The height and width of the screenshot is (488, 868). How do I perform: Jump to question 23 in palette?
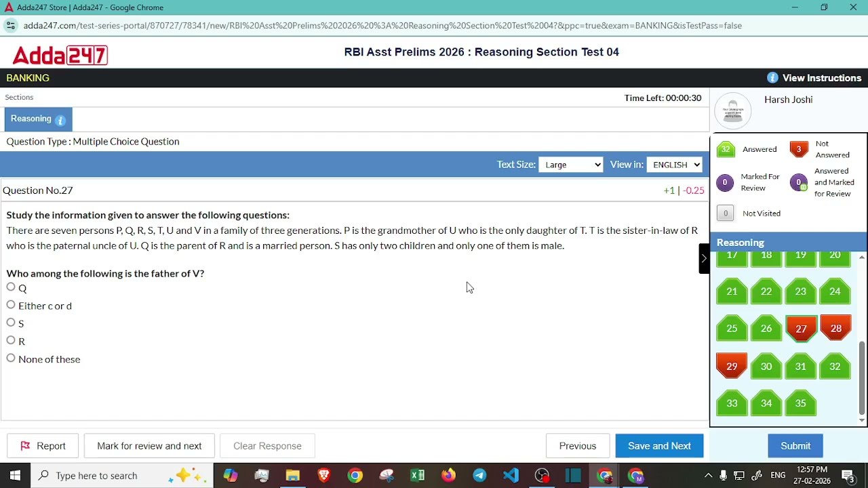pos(801,291)
